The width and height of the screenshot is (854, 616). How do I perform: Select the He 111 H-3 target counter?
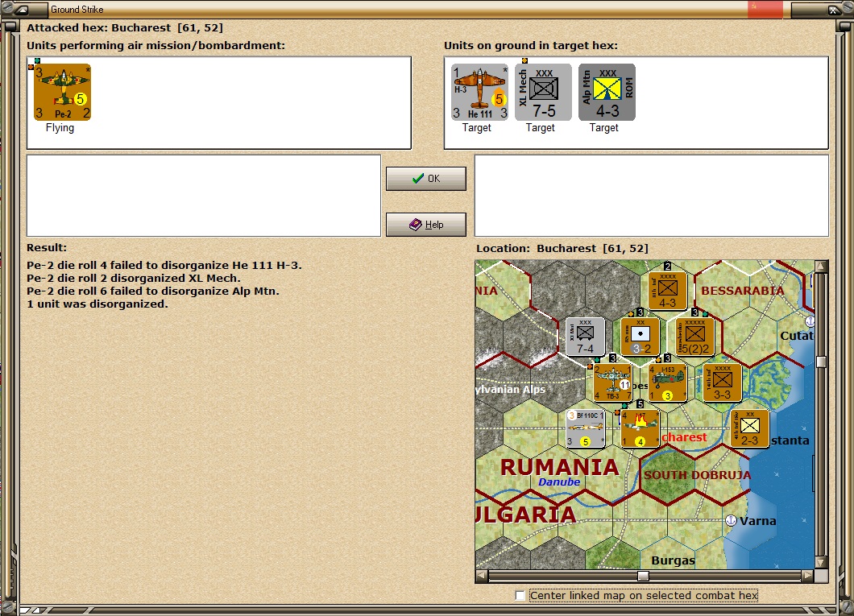480,92
